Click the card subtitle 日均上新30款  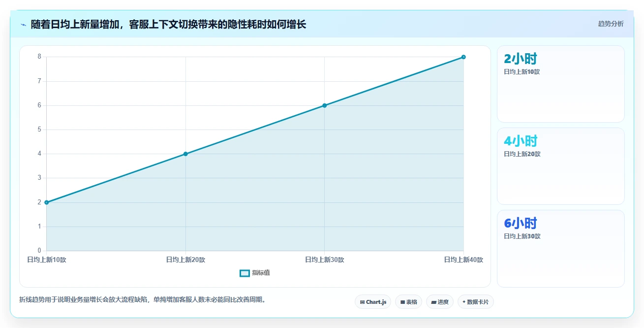[522, 236]
